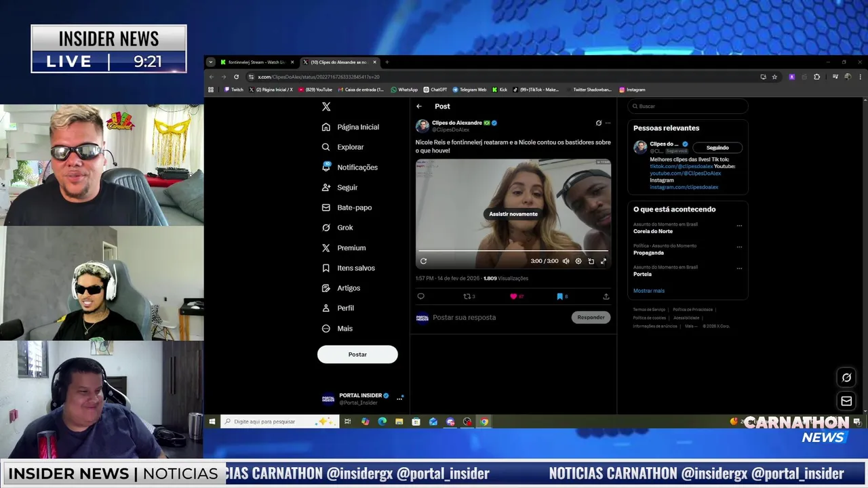868x488 pixels.
Task: Open Grok in the sidebar
Action: tap(338, 228)
